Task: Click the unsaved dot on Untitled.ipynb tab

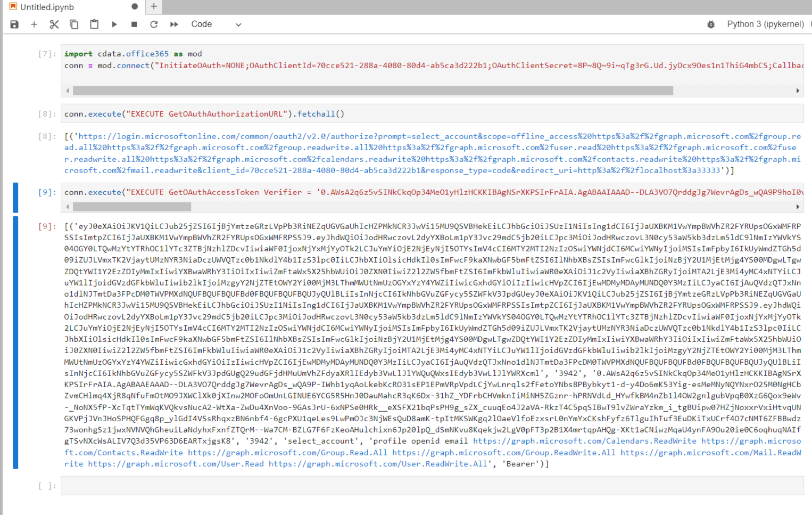Action: [x=135, y=7]
